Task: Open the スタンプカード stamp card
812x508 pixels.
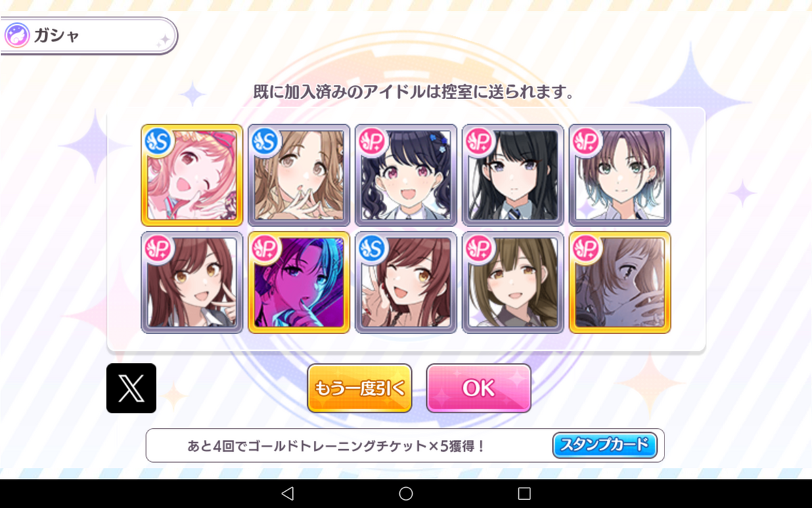Action: pyautogui.click(x=605, y=445)
